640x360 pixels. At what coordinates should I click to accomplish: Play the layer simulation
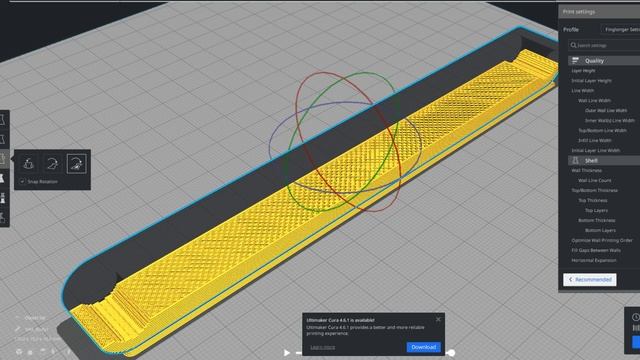pos(287,352)
